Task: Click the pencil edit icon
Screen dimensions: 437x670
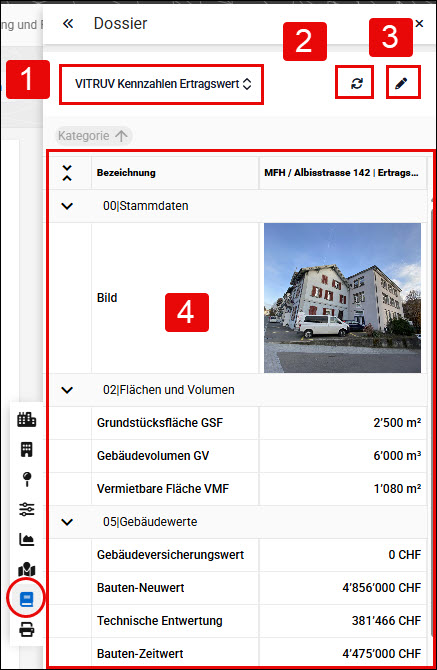Action: pos(401,83)
